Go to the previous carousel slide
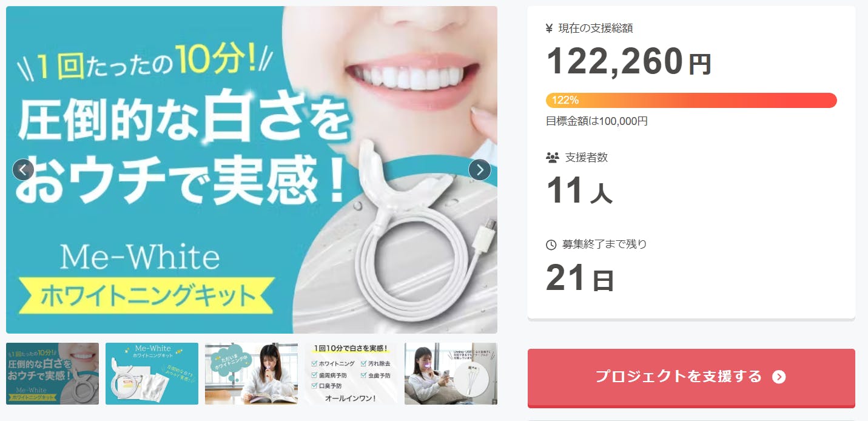The image size is (868, 421). pos(23,170)
